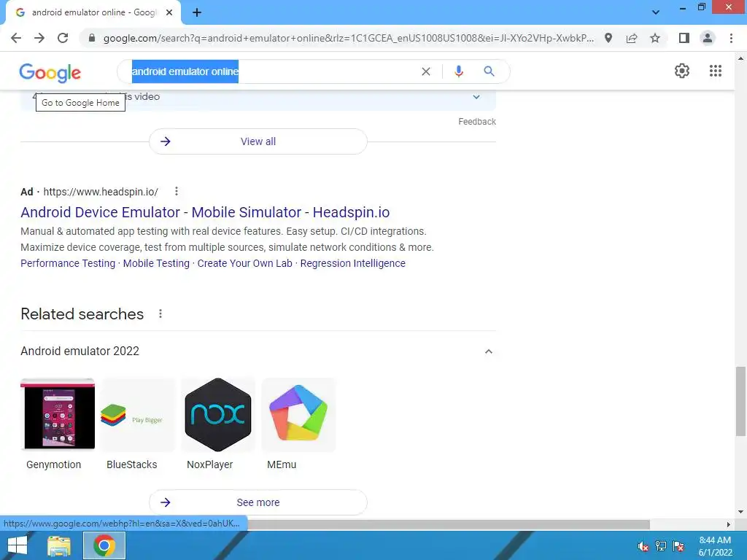Click the View all button
The height and width of the screenshot is (560, 747).
click(x=258, y=141)
